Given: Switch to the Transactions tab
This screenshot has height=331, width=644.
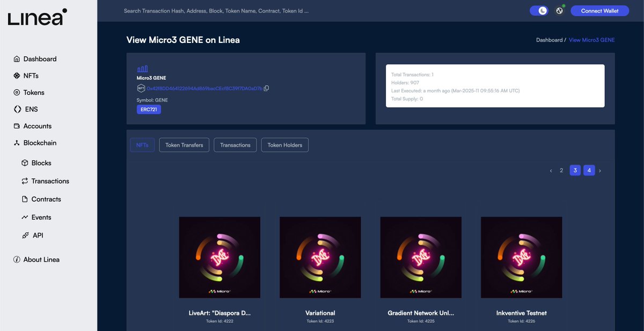Looking at the screenshot, I should pos(235,145).
